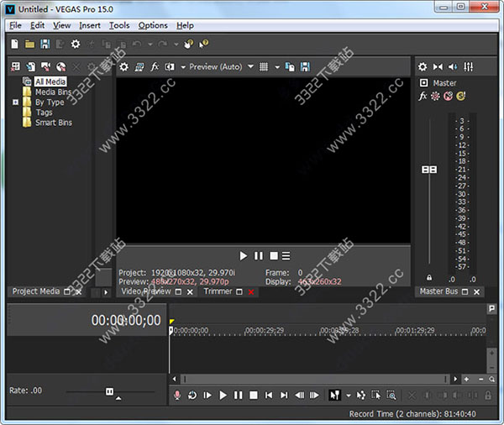
Task: Toggle the Master bus fader lock icon
Action: coord(429,278)
